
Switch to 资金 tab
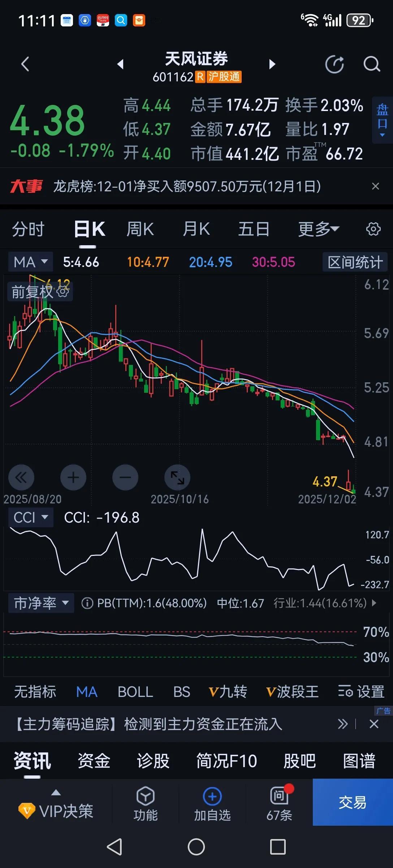(94, 761)
